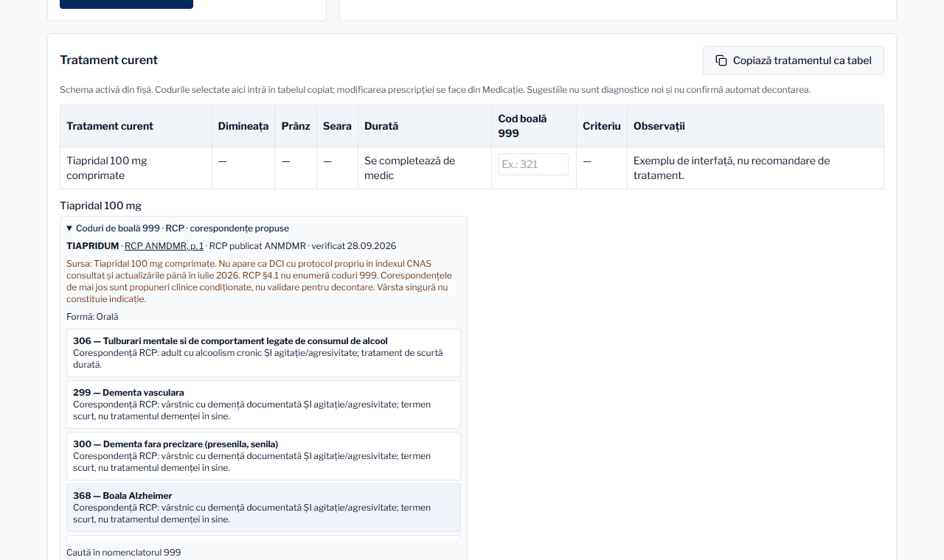The height and width of the screenshot is (560, 944).
Task: Collapse the Coduri de boală 999 disclosure triangle
Action: point(69,228)
